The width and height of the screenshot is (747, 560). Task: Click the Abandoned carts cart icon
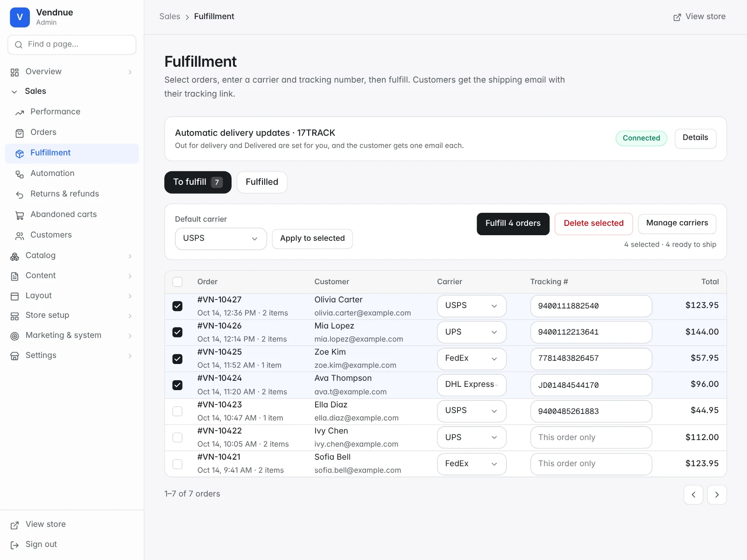[20, 215]
